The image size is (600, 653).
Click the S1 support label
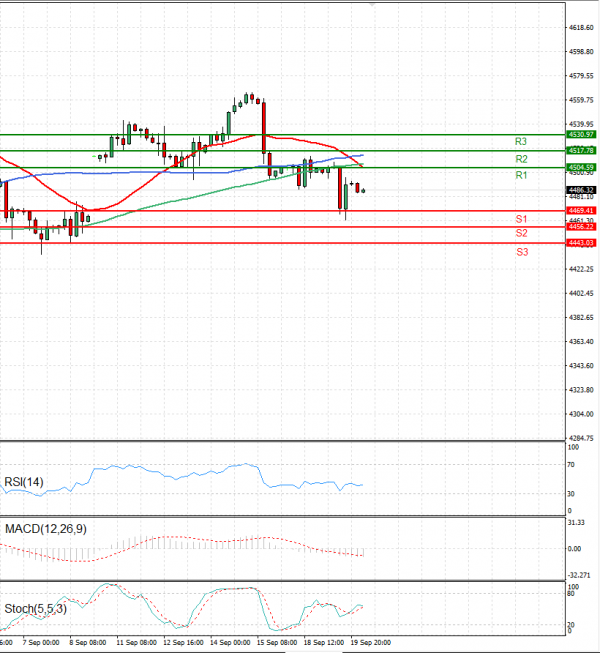coord(521,219)
